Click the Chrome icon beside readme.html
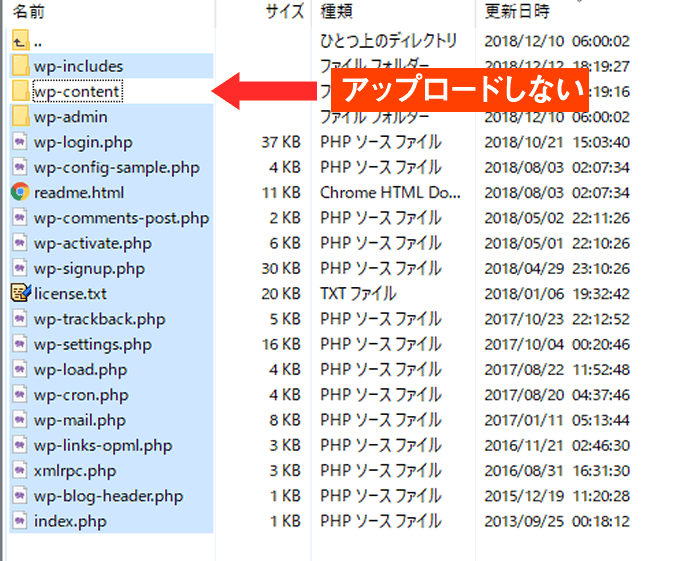This screenshot has height=561, width=673. (x=20, y=192)
